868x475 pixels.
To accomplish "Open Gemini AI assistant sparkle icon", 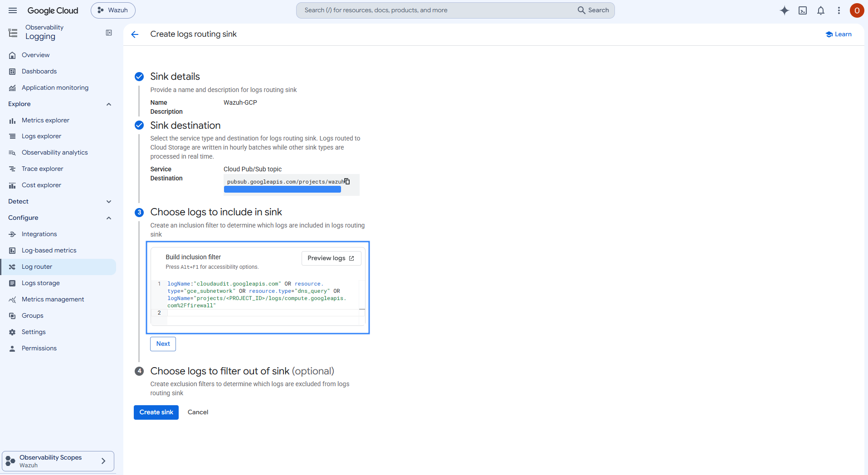I will pyautogui.click(x=785, y=10).
